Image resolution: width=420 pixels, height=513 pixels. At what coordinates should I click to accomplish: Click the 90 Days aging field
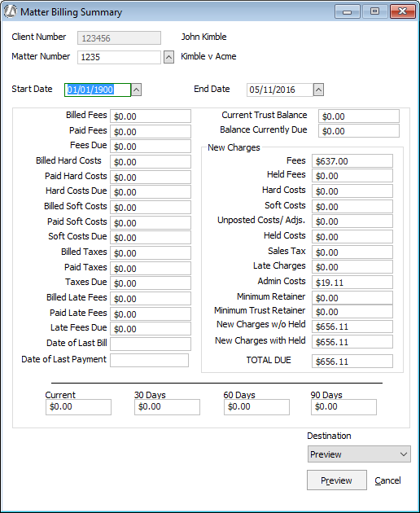[x=343, y=407]
